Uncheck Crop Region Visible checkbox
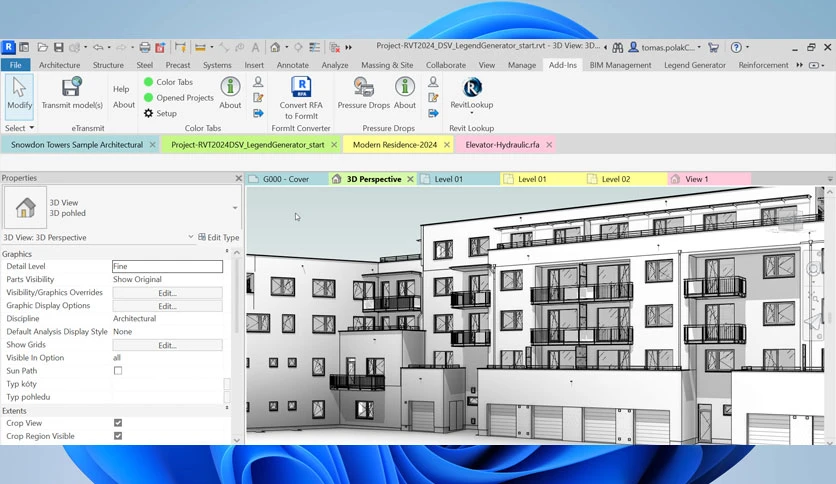 point(118,436)
